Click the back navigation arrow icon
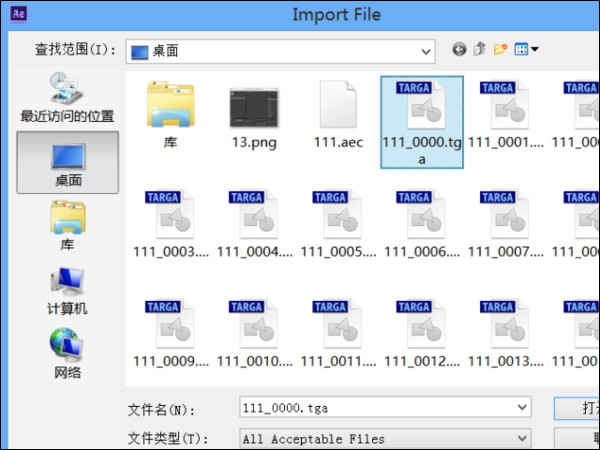This screenshot has height=450, width=600. point(459,49)
